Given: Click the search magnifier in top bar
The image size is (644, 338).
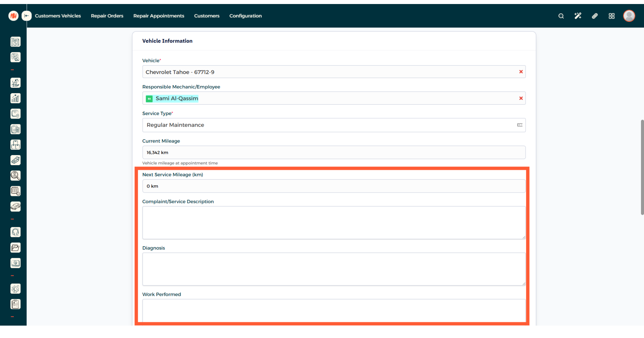Looking at the screenshot, I should point(561,16).
